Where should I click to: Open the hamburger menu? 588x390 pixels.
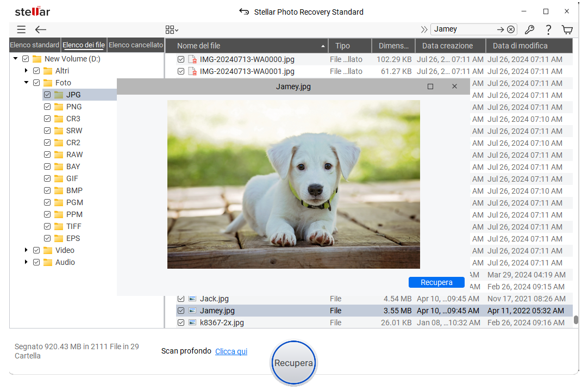21,30
